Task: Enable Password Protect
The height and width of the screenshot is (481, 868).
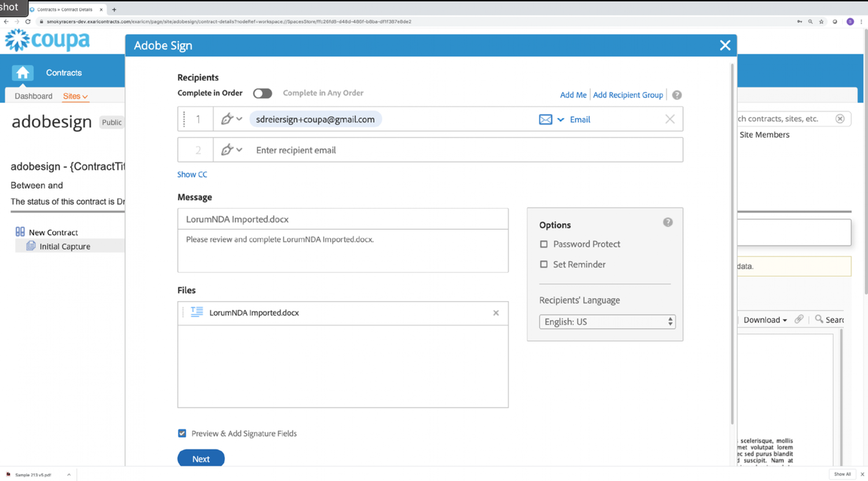Action: pyautogui.click(x=543, y=244)
